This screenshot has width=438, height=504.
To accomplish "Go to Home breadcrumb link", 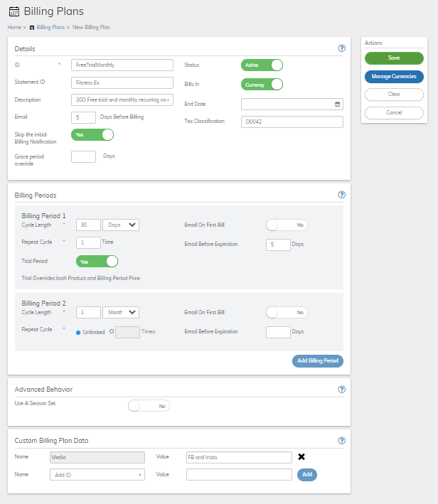I will pos(14,27).
